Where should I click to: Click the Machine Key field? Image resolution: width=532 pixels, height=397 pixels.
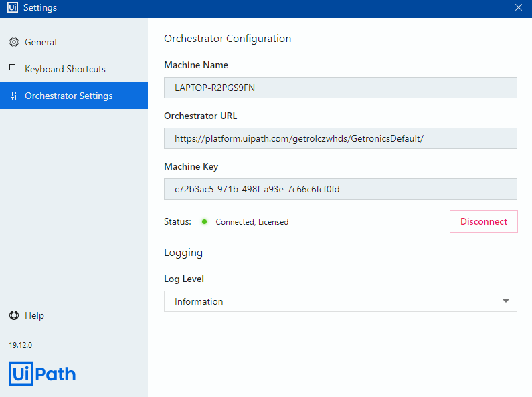(x=341, y=189)
